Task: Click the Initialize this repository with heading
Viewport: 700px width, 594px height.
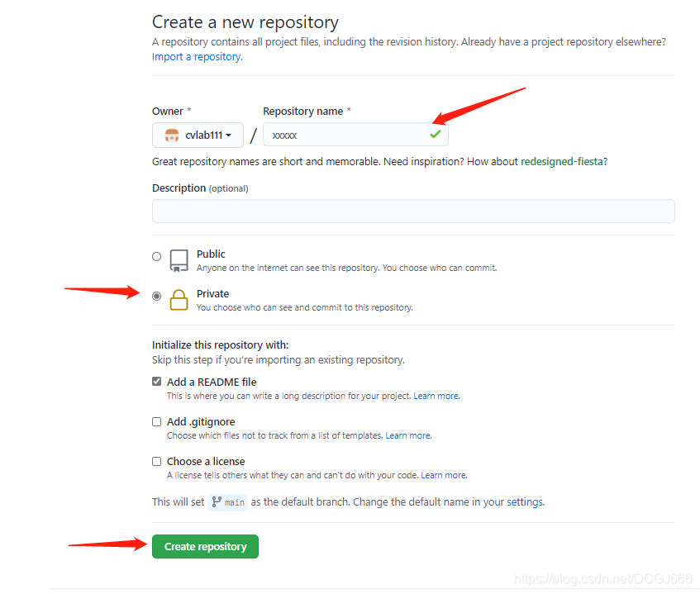Action: [x=221, y=345]
